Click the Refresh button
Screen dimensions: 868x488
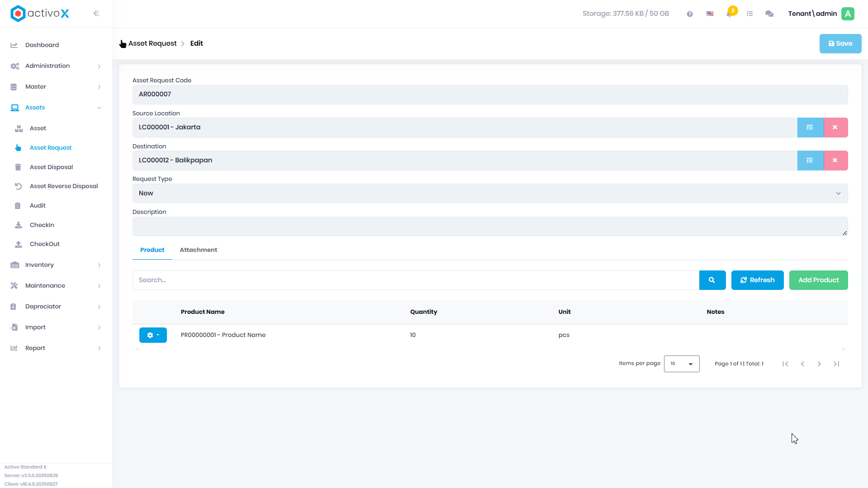point(758,280)
